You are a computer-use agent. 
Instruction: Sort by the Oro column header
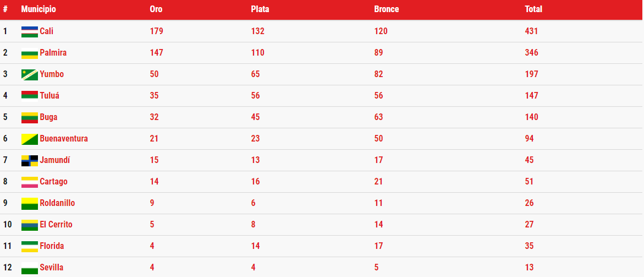click(156, 9)
